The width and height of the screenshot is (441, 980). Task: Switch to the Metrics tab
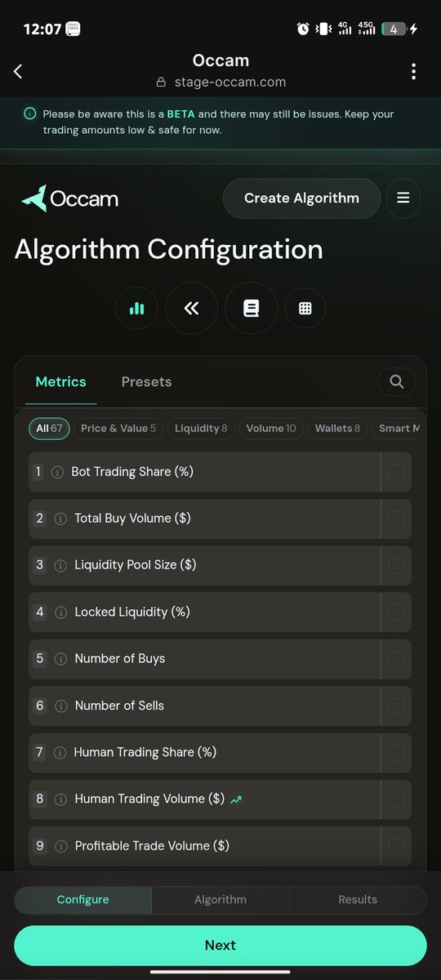tap(60, 381)
